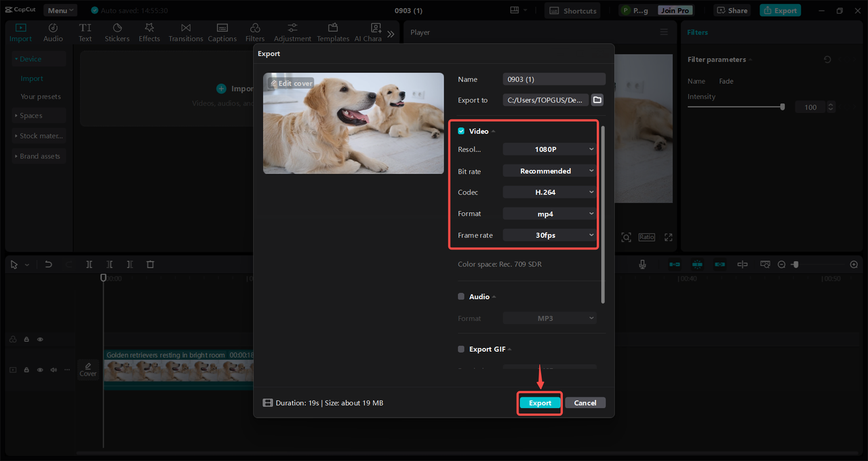Click the microphone record voiceover icon
Screen dimensions: 868x461
(x=642, y=264)
